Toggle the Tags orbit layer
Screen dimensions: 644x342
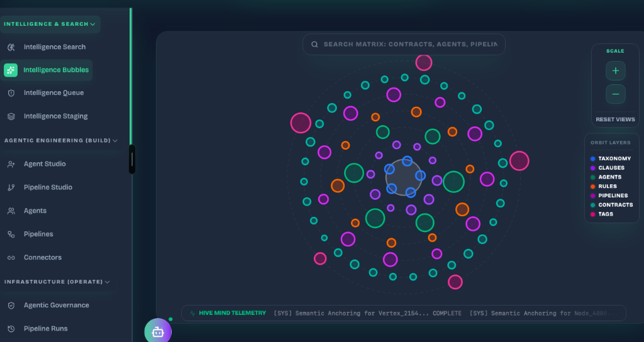tap(602, 214)
